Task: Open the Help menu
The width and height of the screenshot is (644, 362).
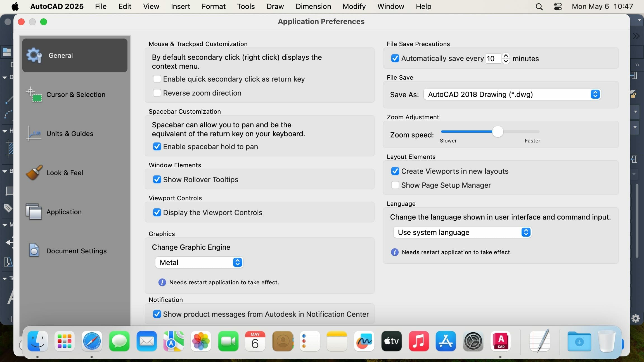Action: [x=423, y=6]
